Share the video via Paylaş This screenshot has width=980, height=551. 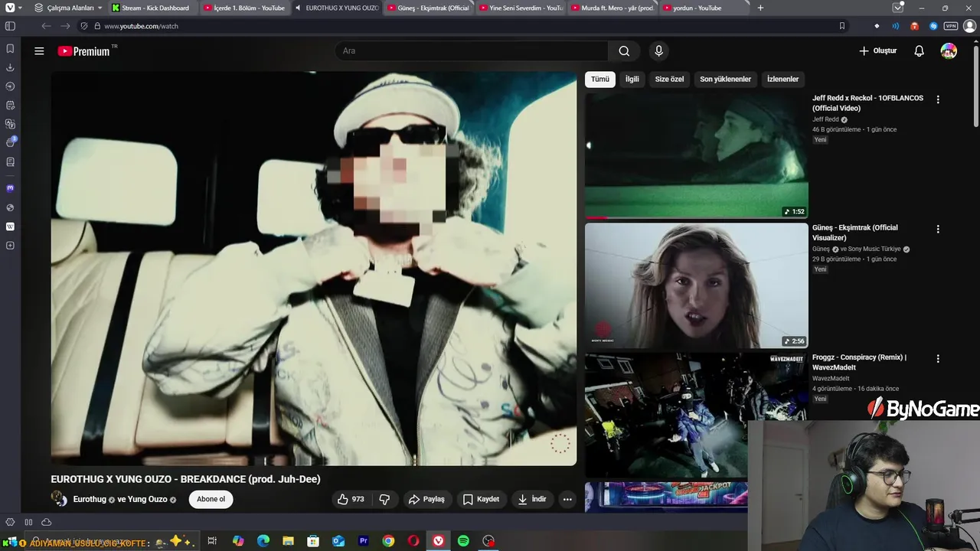point(426,499)
